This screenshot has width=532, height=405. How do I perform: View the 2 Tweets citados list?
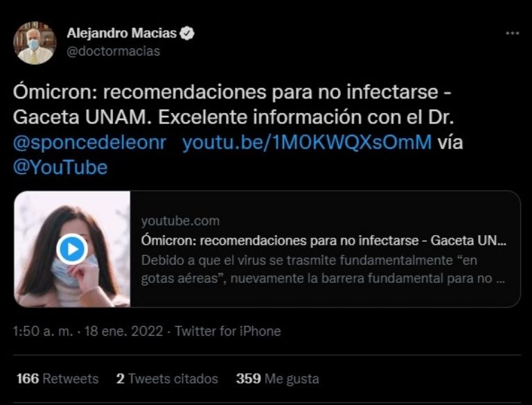[167, 379]
